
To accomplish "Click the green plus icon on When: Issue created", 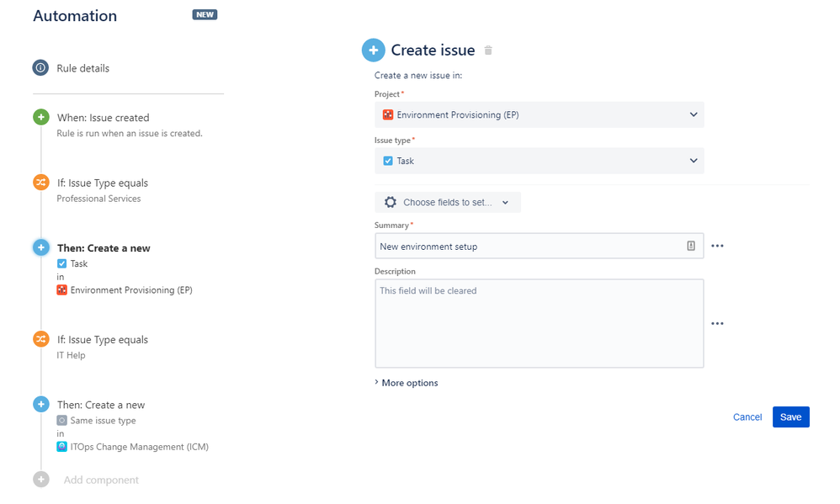I will coord(40,117).
